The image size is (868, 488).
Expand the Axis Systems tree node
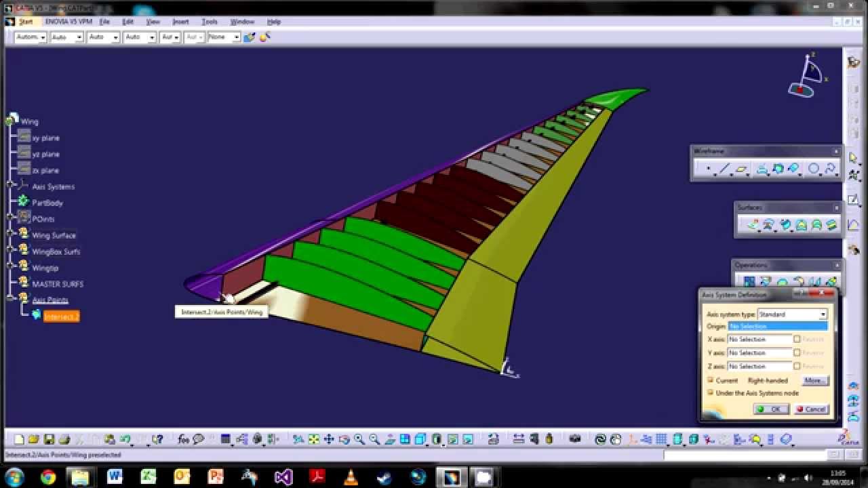(11, 184)
